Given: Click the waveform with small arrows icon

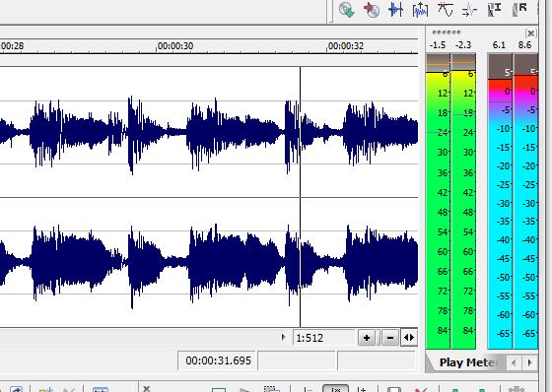Looking at the screenshot, I should (x=469, y=10).
